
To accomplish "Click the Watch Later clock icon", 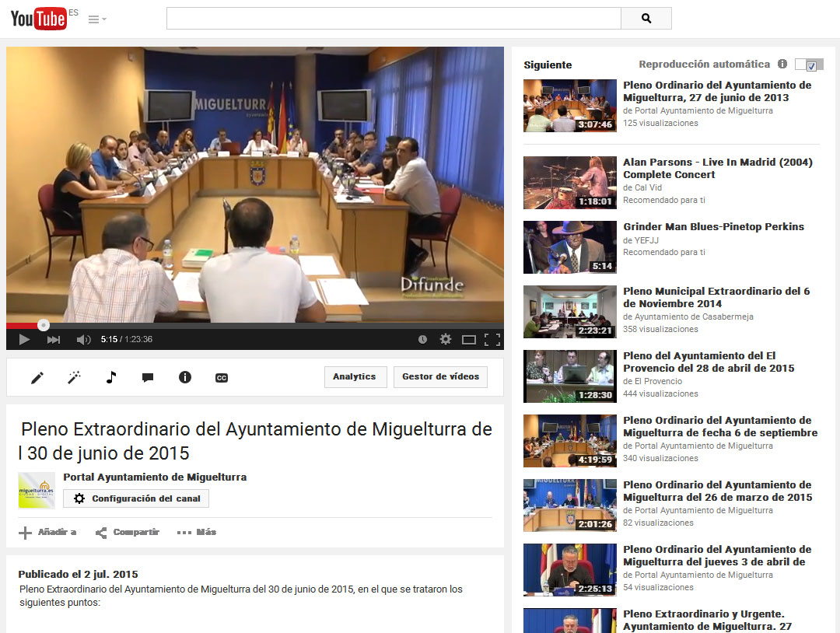I will 422,340.
